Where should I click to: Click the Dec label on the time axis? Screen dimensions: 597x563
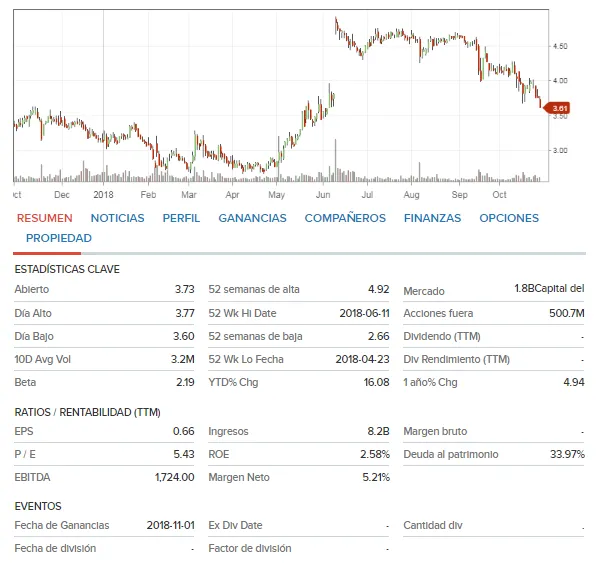(x=62, y=195)
